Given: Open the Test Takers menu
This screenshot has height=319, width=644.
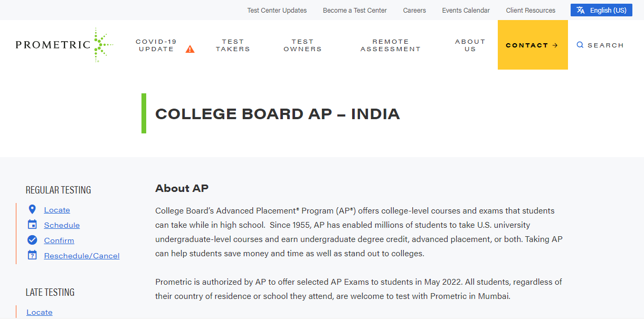Looking at the screenshot, I should (233, 45).
